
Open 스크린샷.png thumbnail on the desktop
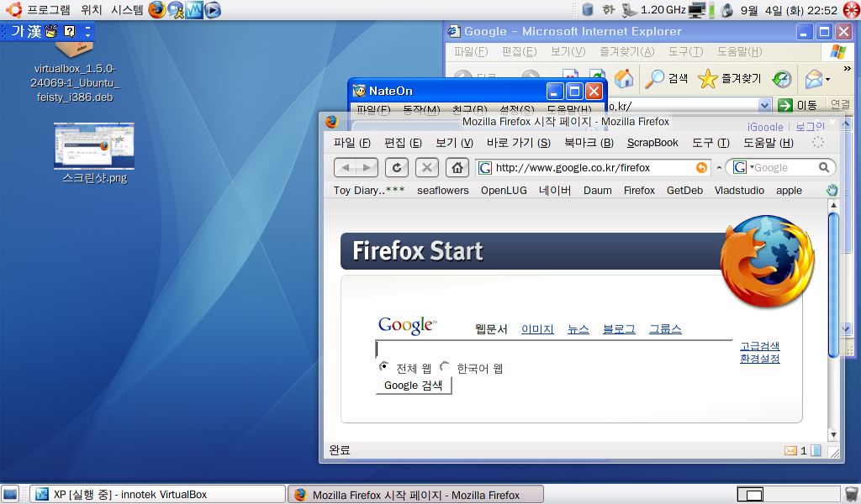click(94, 146)
